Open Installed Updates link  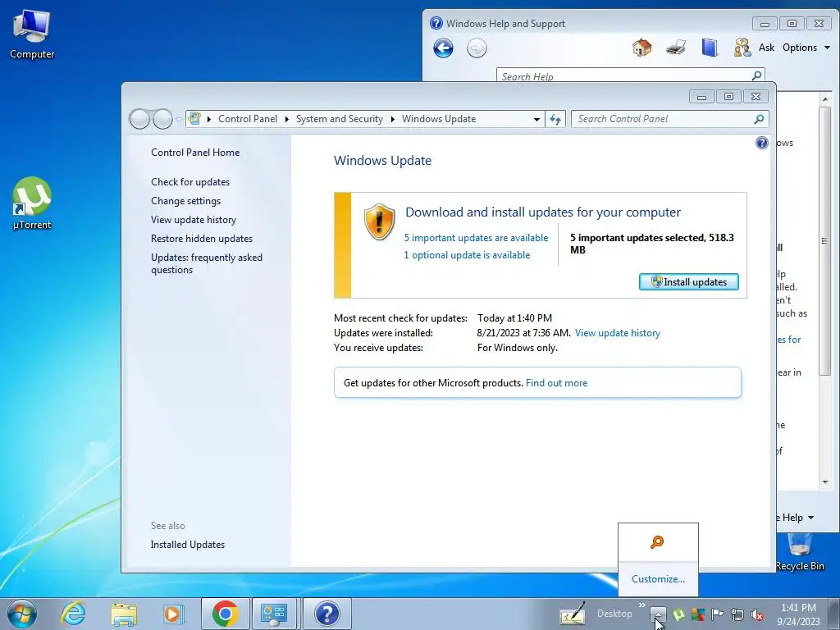188,545
